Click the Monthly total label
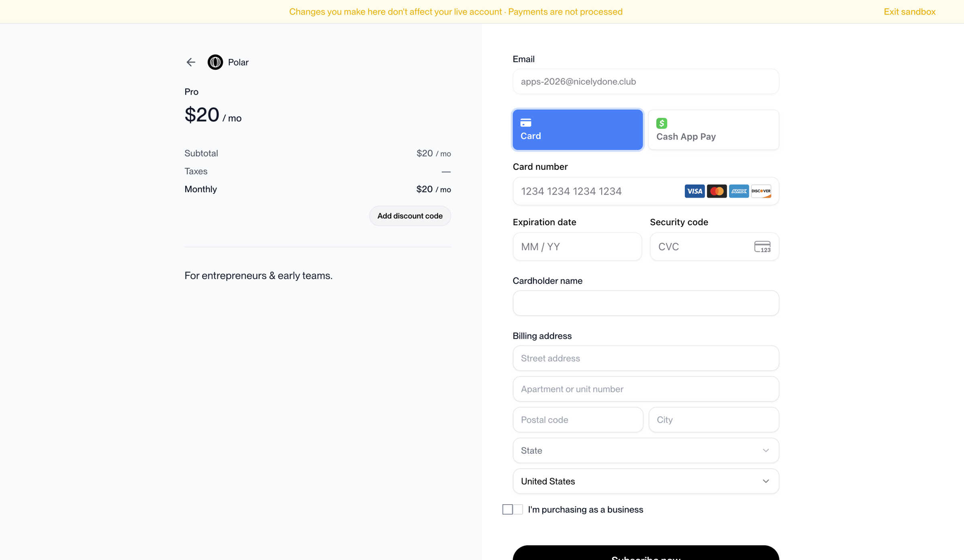Image resolution: width=964 pixels, height=560 pixels. coord(200,189)
